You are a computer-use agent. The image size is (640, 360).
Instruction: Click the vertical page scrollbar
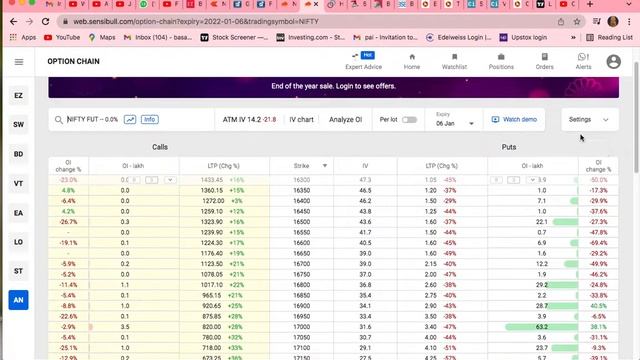click(637, 118)
